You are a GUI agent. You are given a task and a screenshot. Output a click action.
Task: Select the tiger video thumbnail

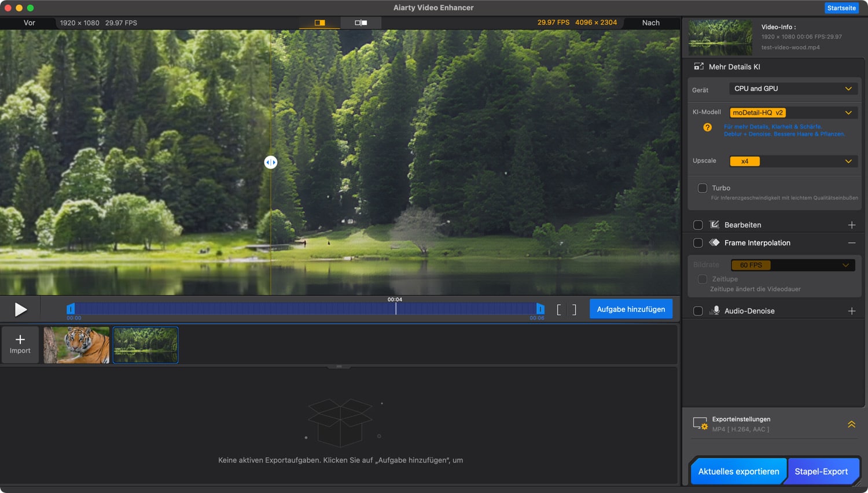(76, 345)
